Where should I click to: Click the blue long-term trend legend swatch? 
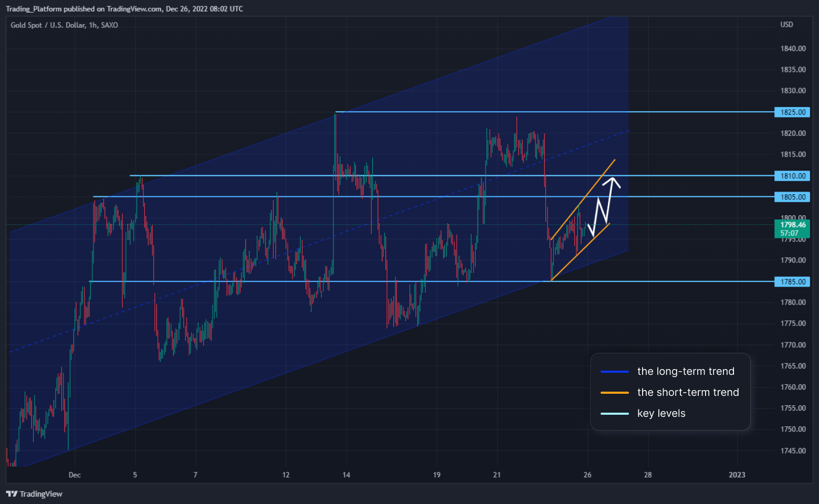615,372
